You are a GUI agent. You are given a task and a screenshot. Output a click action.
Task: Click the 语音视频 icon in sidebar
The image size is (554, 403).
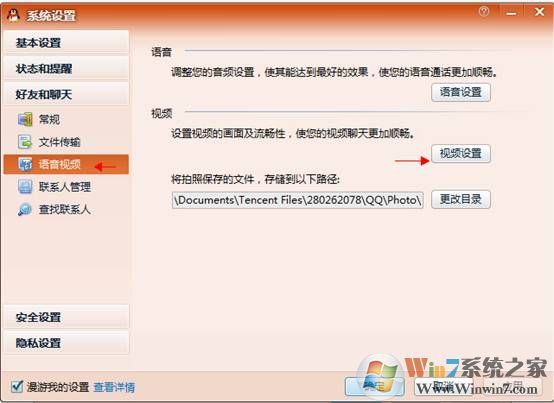tap(25, 164)
